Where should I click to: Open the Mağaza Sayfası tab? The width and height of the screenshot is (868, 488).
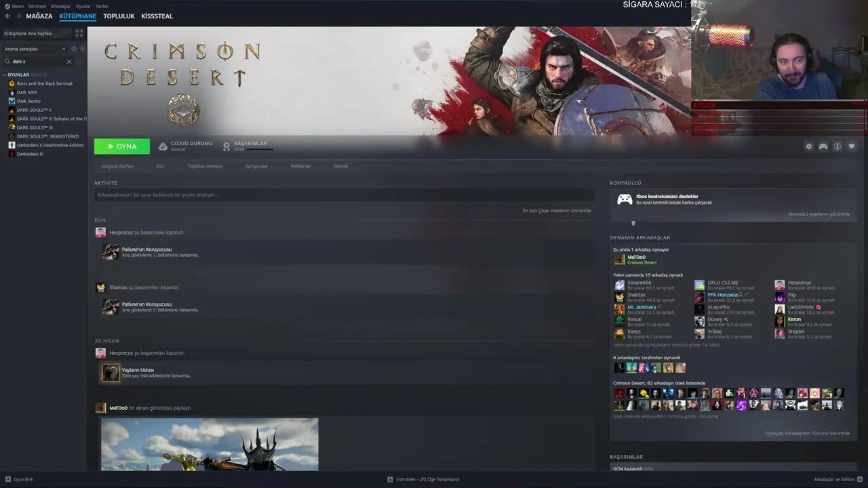pyautogui.click(x=117, y=166)
